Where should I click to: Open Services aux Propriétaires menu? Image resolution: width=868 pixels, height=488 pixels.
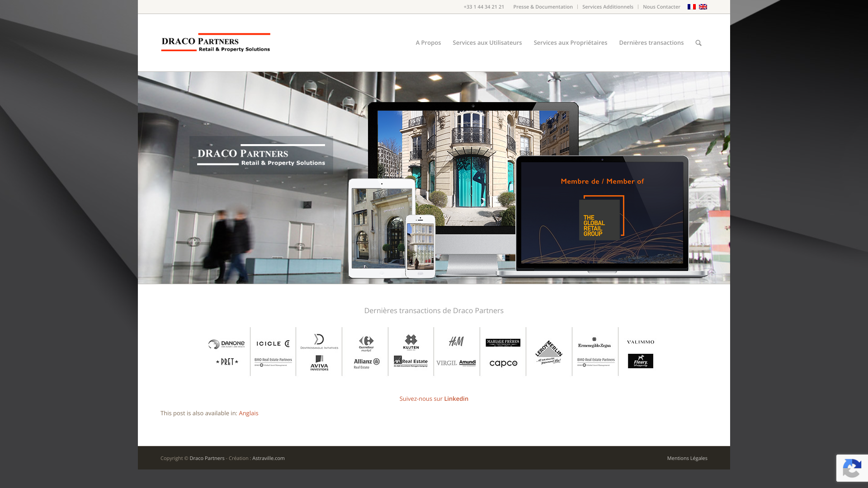coord(570,42)
